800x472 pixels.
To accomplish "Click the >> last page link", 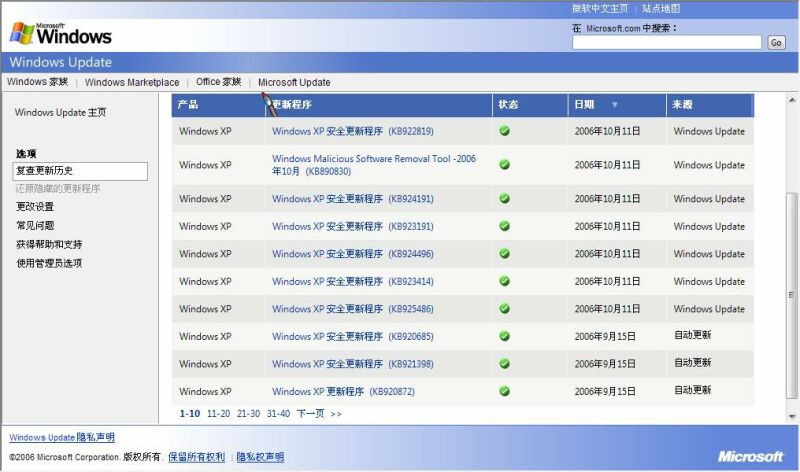I will (336, 414).
